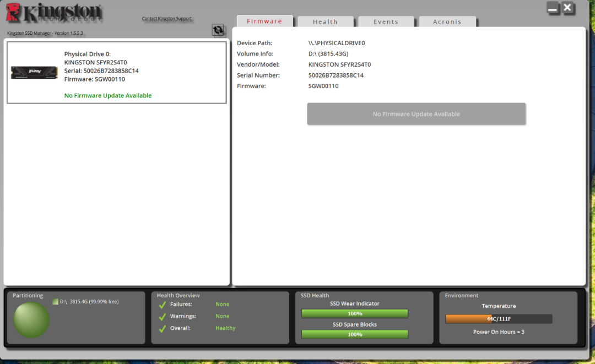Click the Temperature label
The width and height of the screenshot is (595, 364).
(x=499, y=306)
